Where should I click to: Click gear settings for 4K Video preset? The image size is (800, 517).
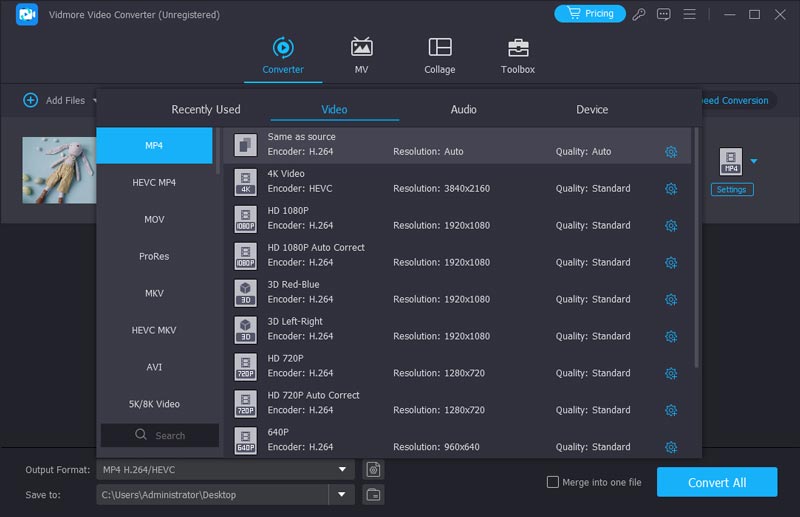tap(671, 189)
